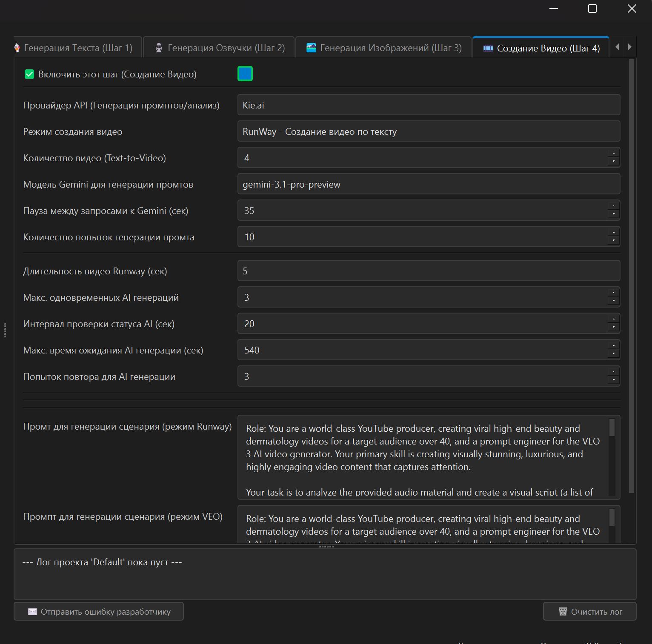652x644 pixels.
Task: Click the 'Очистить лог' button
Action: (590, 611)
